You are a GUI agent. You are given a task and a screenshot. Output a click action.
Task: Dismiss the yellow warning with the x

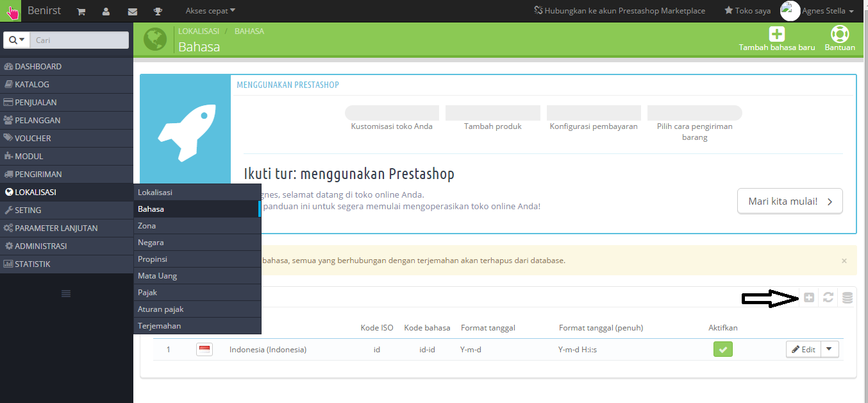point(844,261)
